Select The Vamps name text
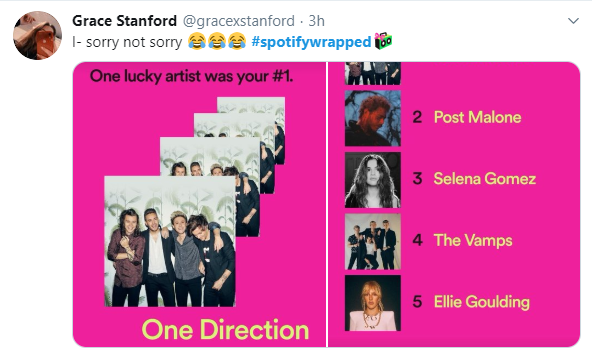 point(473,240)
